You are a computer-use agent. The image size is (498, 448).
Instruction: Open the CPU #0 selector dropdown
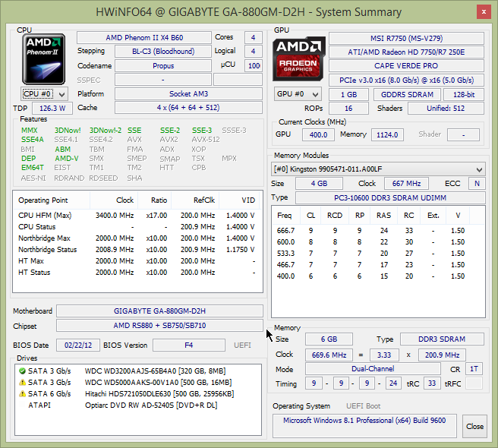pos(44,94)
